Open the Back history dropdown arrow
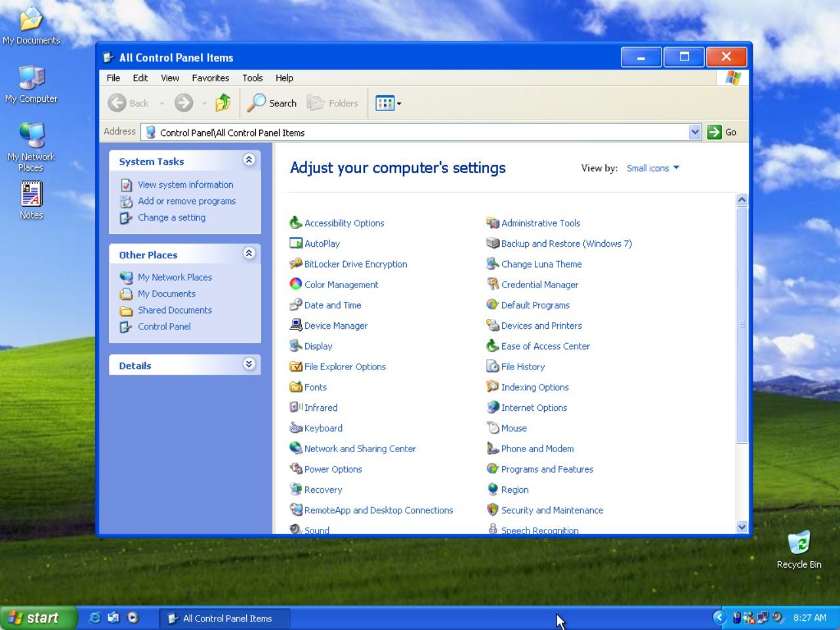840x630 pixels. coord(162,103)
